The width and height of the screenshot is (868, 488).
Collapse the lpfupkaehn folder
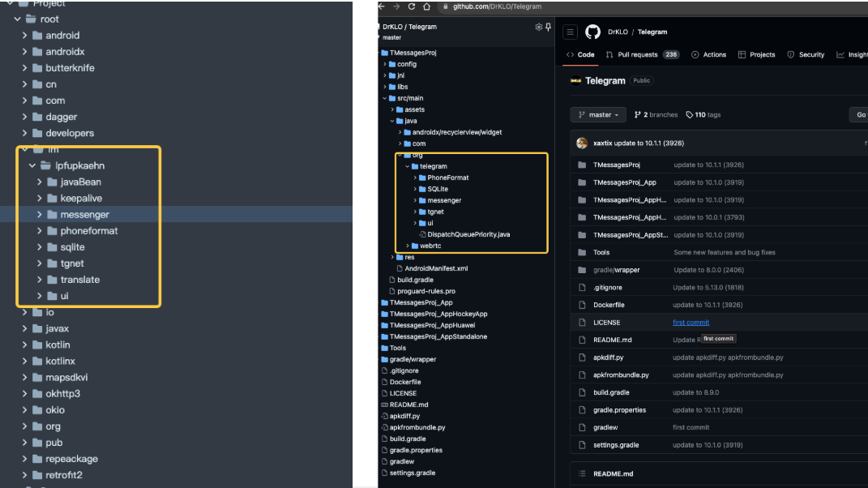point(32,165)
